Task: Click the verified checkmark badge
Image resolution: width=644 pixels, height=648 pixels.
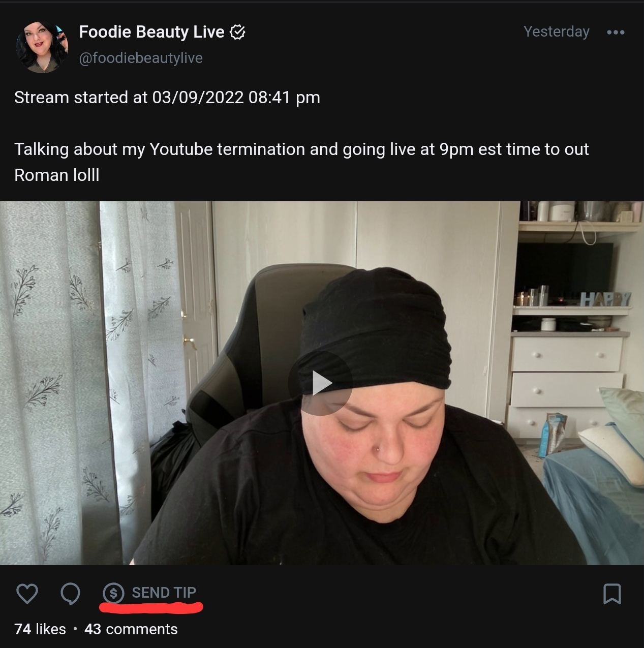Action: 237,33
